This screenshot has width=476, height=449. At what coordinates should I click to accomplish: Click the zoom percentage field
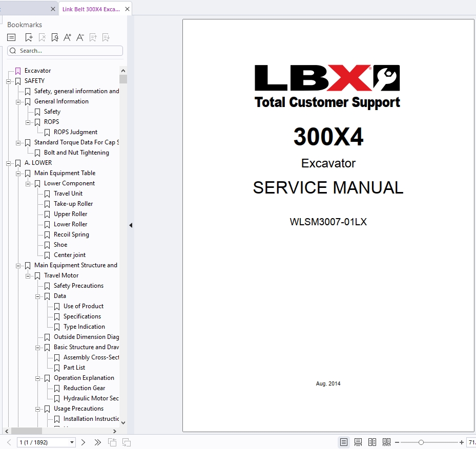point(471,442)
